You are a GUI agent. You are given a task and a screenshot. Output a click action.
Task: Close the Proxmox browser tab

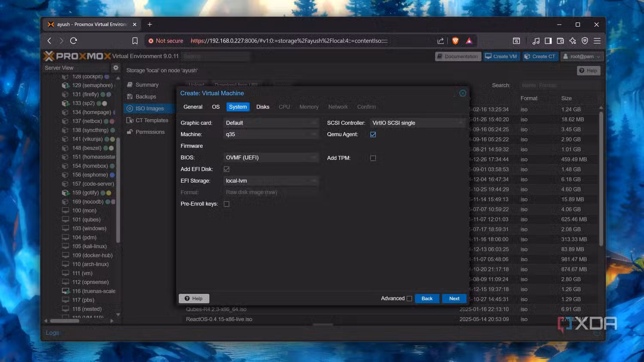point(134,24)
